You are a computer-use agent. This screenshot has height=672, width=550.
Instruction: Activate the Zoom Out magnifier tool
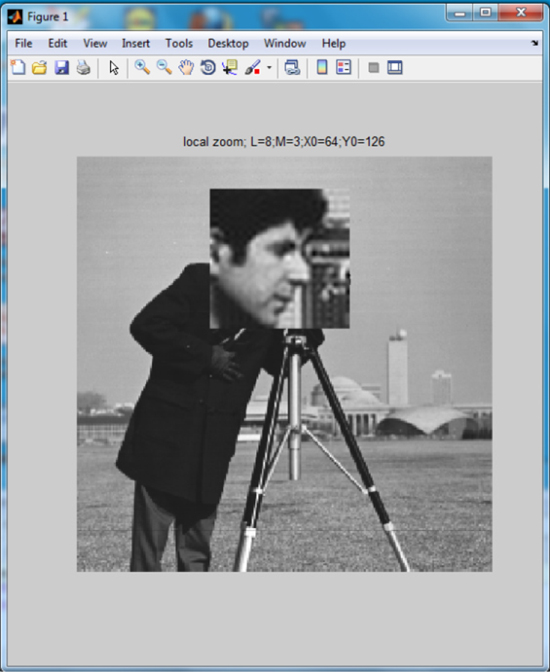pos(164,67)
